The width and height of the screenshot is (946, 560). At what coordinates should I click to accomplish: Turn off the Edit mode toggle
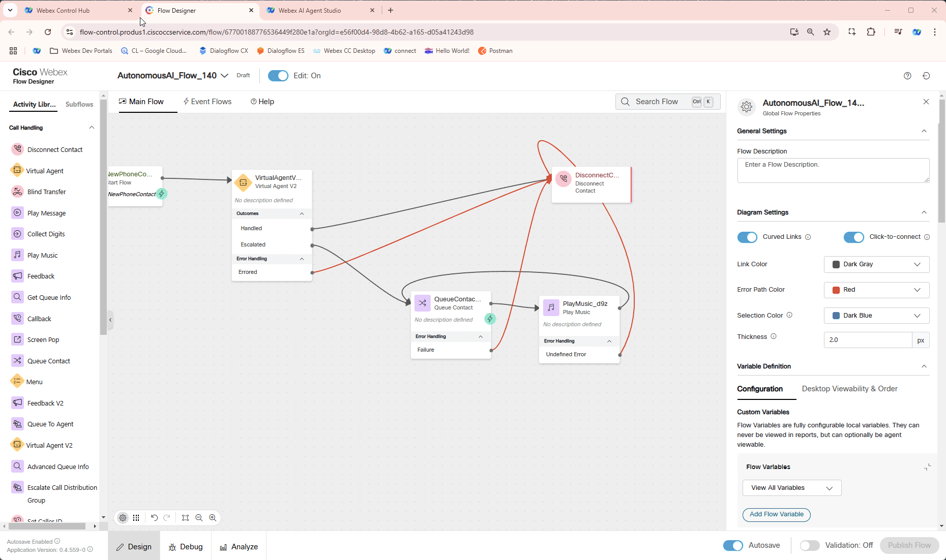278,76
